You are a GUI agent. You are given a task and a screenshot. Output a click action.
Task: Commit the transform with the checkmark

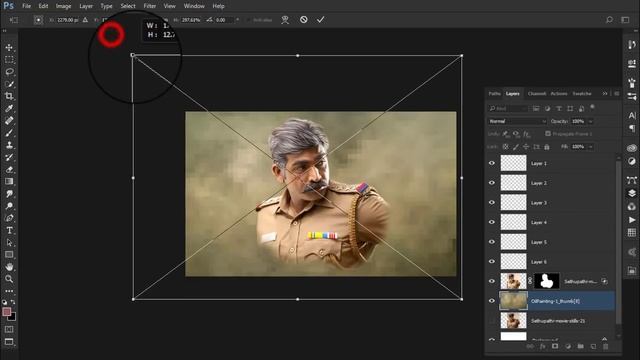[320, 20]
